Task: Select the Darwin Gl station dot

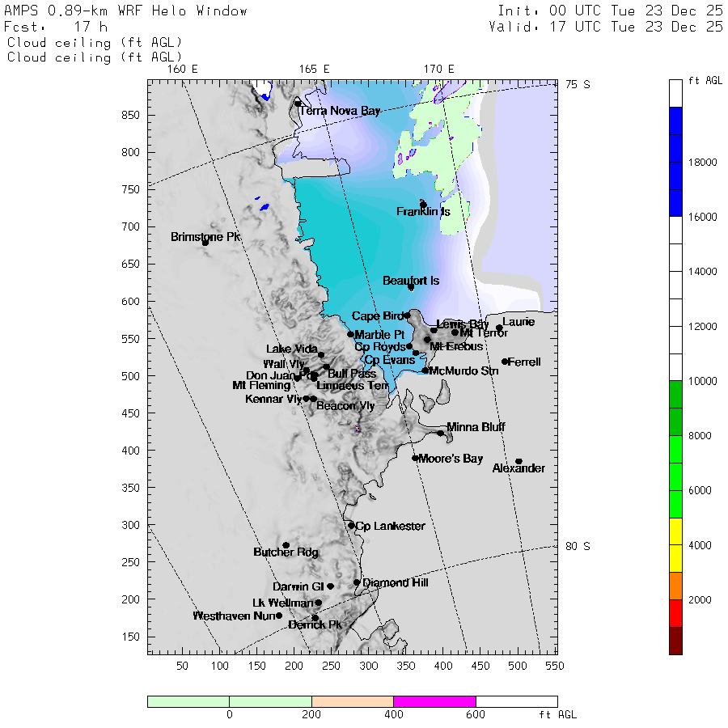Action: (x=331, y=586)
